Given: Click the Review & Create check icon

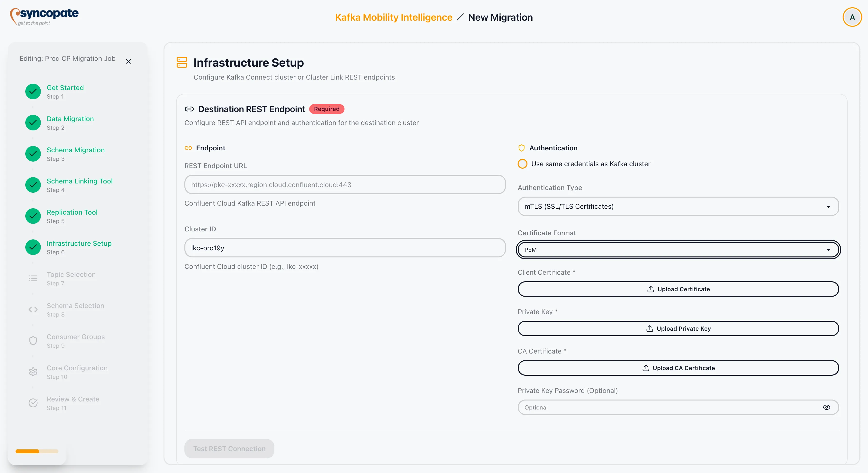Looking at the screenshot, I should coord(33,403).
